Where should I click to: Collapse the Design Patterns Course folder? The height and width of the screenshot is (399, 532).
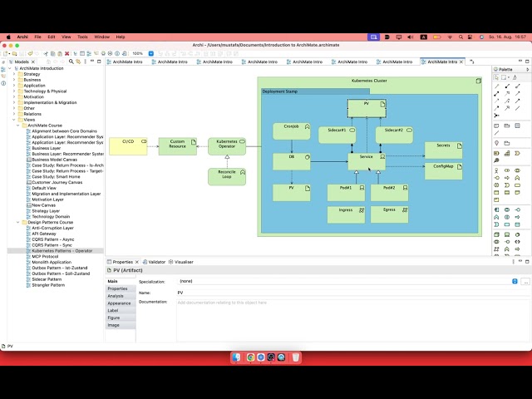click(x=18, y=222)
